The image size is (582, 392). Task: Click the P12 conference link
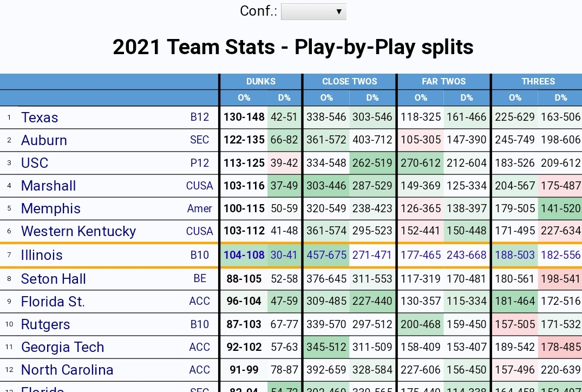(200, 163)
